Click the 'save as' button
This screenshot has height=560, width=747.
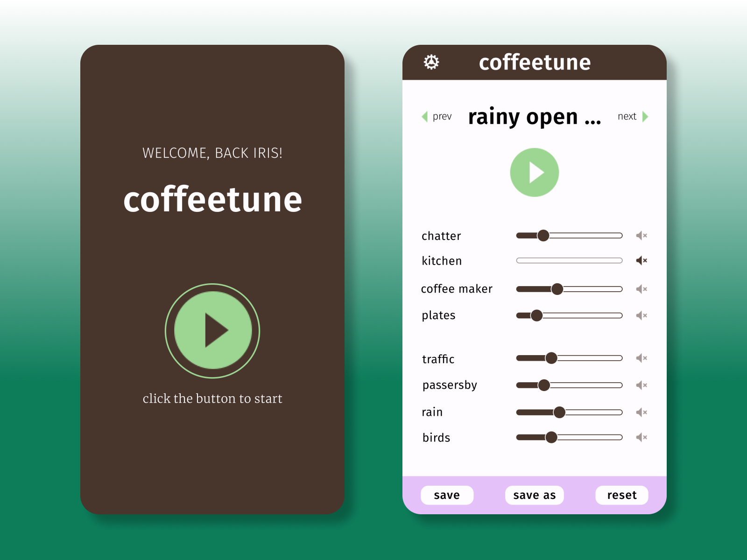[535, 495]
